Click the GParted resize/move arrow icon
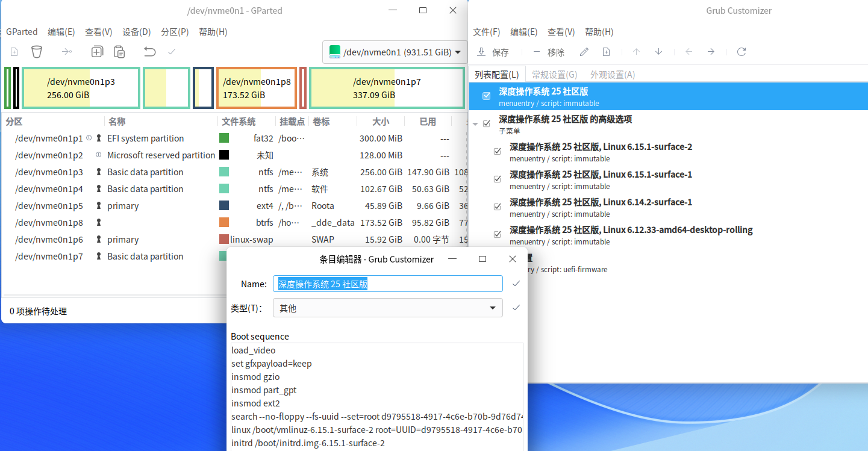This screenshot has height=451, width=868. click(67, 52)
